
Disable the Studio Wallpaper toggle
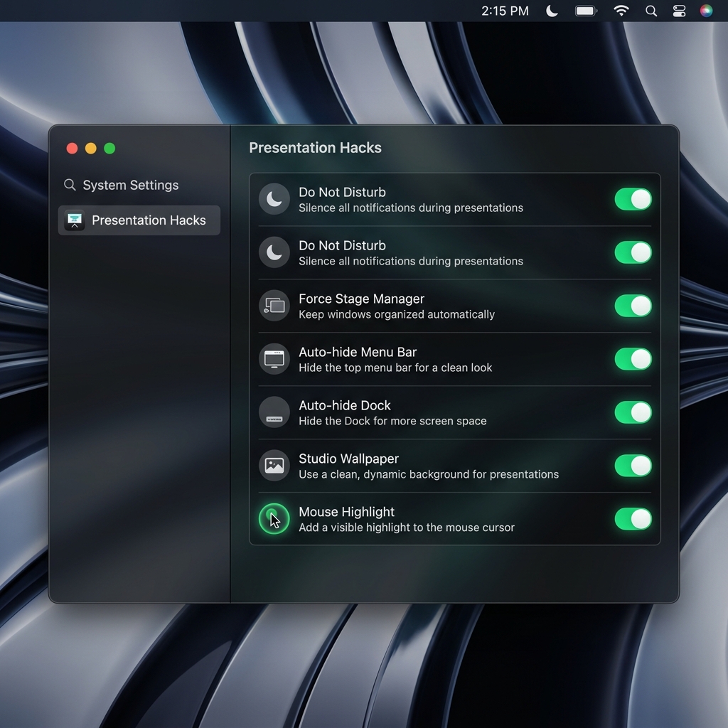(633, 466)
